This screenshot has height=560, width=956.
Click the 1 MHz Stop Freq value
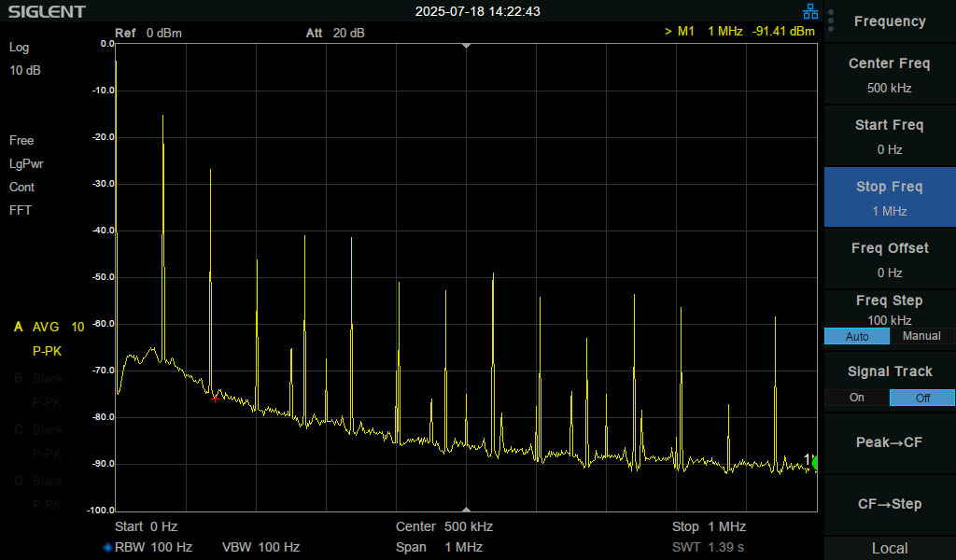(890, 212)
